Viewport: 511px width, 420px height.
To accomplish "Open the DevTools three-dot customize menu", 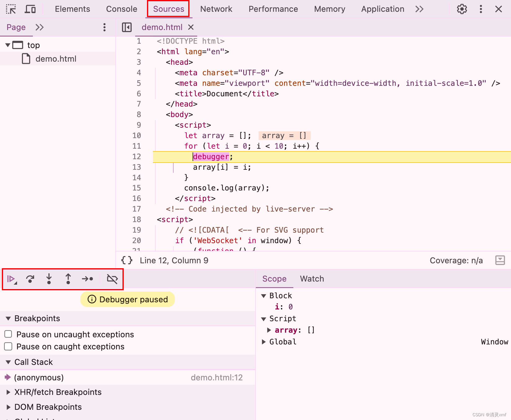I will 481,9.
